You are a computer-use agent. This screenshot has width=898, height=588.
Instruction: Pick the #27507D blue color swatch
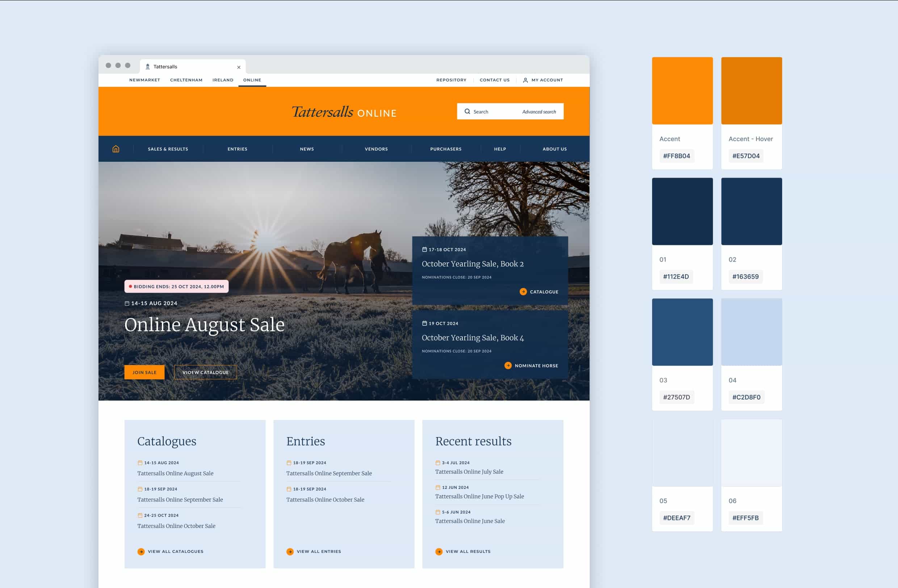point(682,332)
